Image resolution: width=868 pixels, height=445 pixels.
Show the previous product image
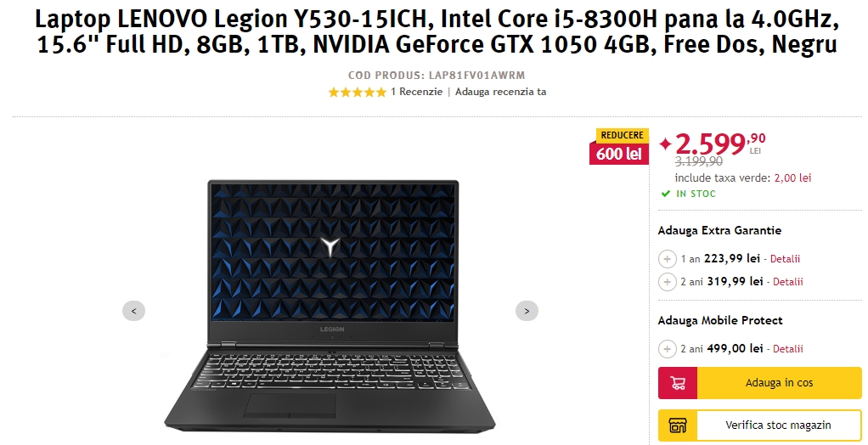pos(133,311)
